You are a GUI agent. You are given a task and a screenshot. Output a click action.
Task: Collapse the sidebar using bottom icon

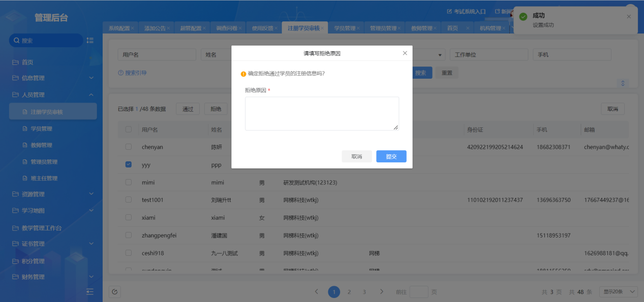pyautogui.click(x=90, y=292)
